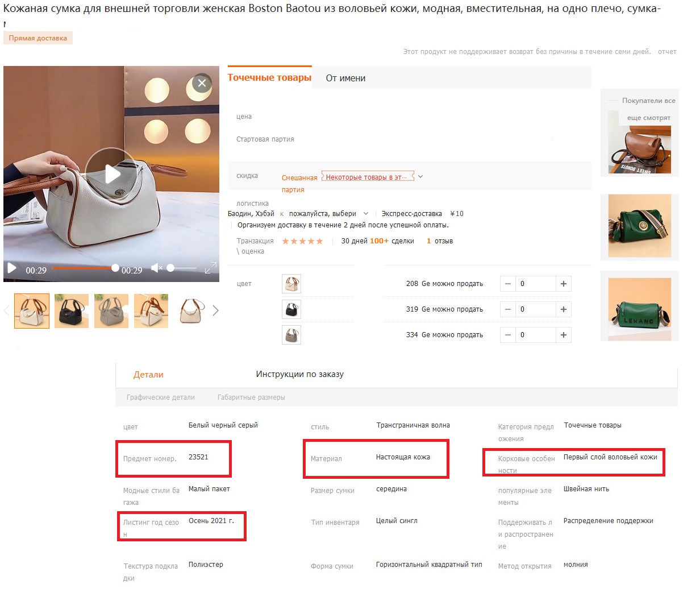
Task: Open the green LEHANO bag recommendation
Action: click(639, 309)
